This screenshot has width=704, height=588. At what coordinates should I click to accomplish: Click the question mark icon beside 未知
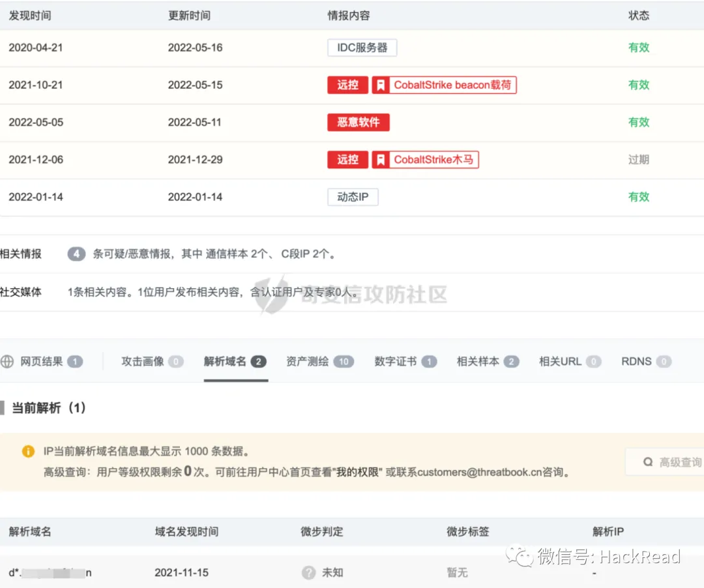pos(308,572)
